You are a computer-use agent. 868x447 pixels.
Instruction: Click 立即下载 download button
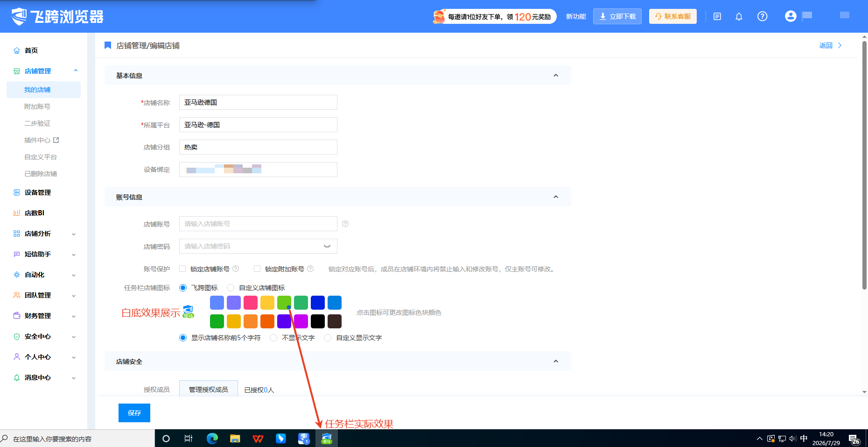pos(617,16)
